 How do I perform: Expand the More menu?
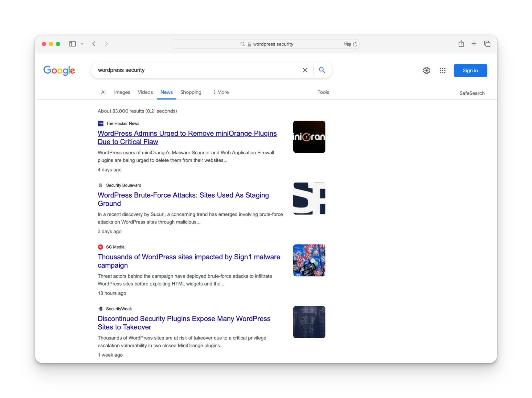click(x=221, y=92)
